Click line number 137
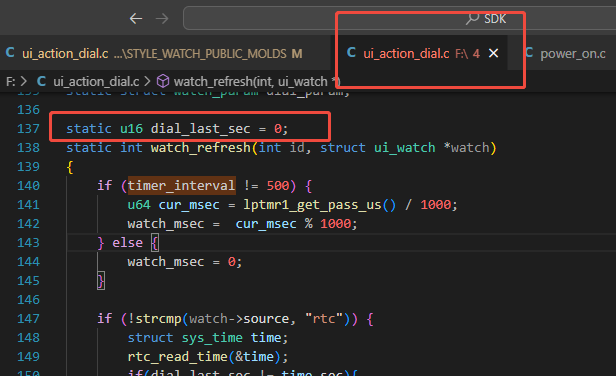 click(x=28, y=128)
